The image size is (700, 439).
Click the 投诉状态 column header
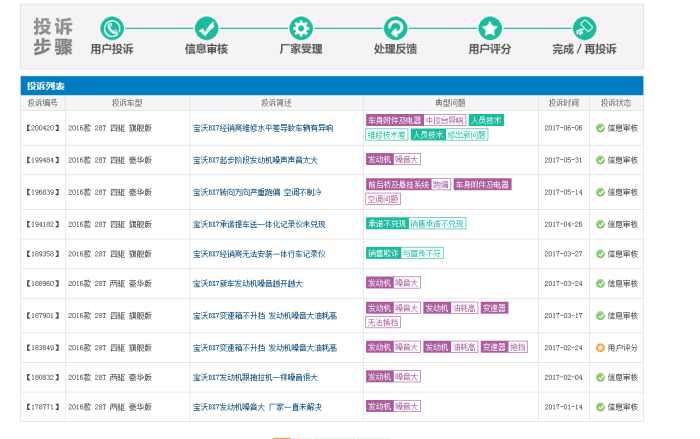point(616,103)
